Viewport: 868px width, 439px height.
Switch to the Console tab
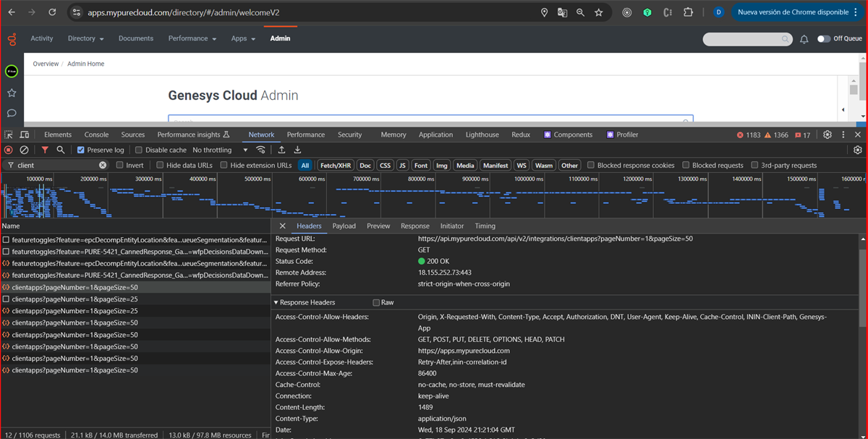click(x=96, y=135)
